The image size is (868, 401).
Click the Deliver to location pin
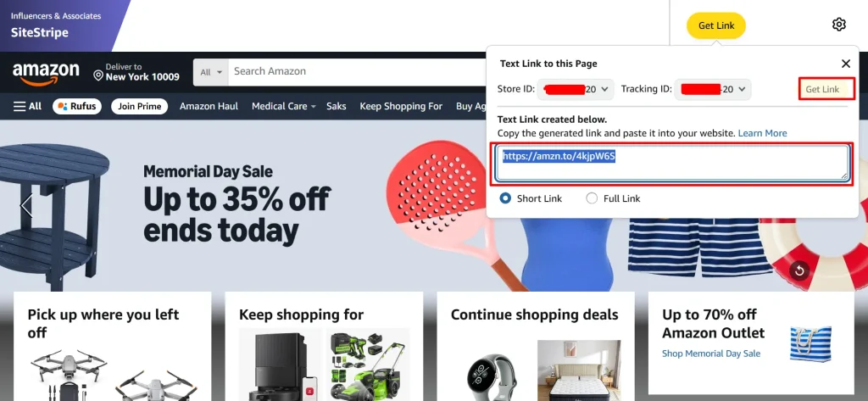[98, 75]
